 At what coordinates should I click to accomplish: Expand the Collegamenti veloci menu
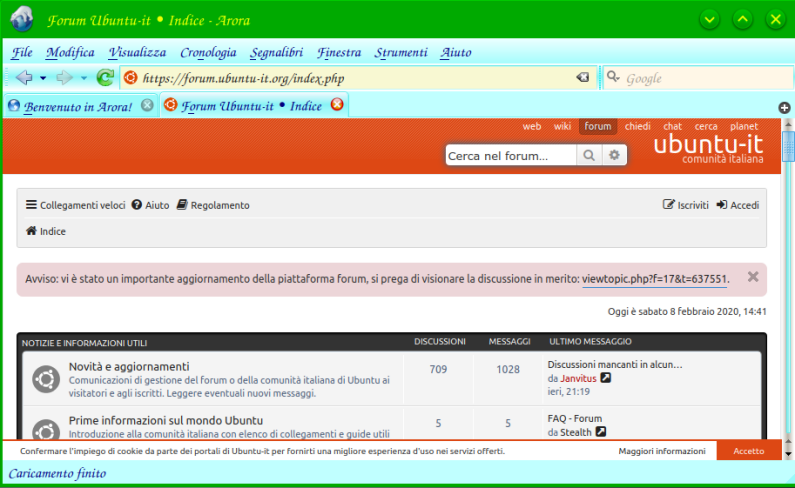coord(76,205)
